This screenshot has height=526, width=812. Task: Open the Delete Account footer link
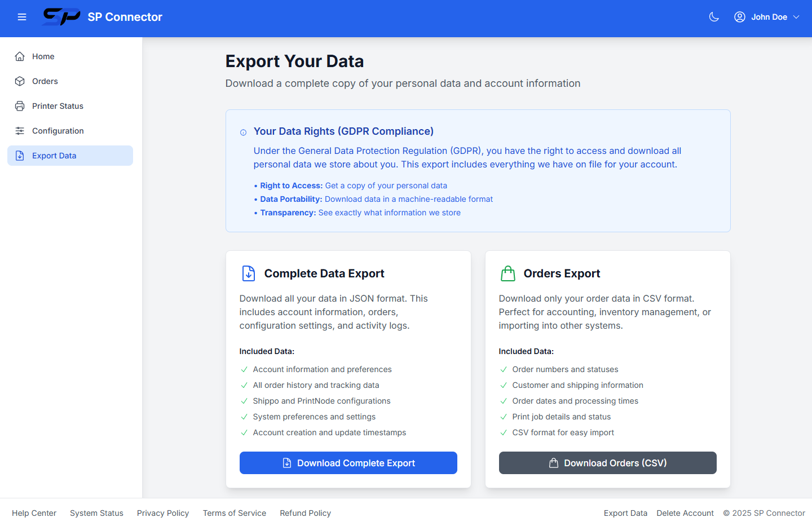[x=685, y=513]
